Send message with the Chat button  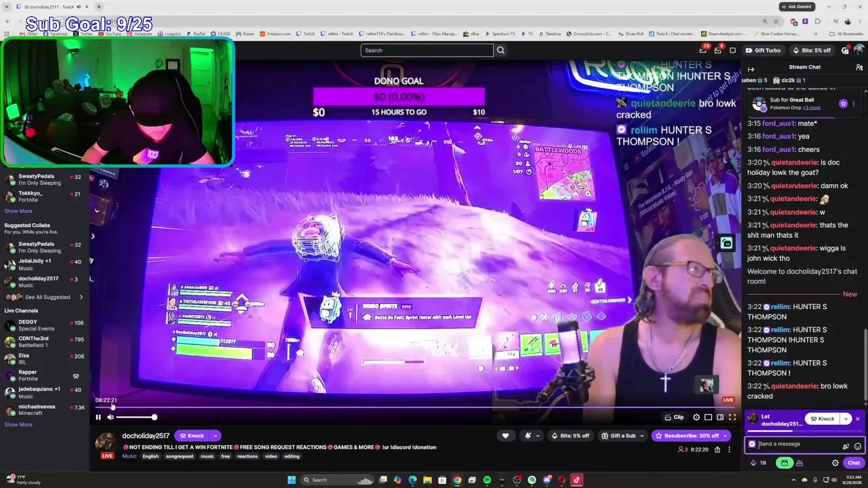(854, 463)
